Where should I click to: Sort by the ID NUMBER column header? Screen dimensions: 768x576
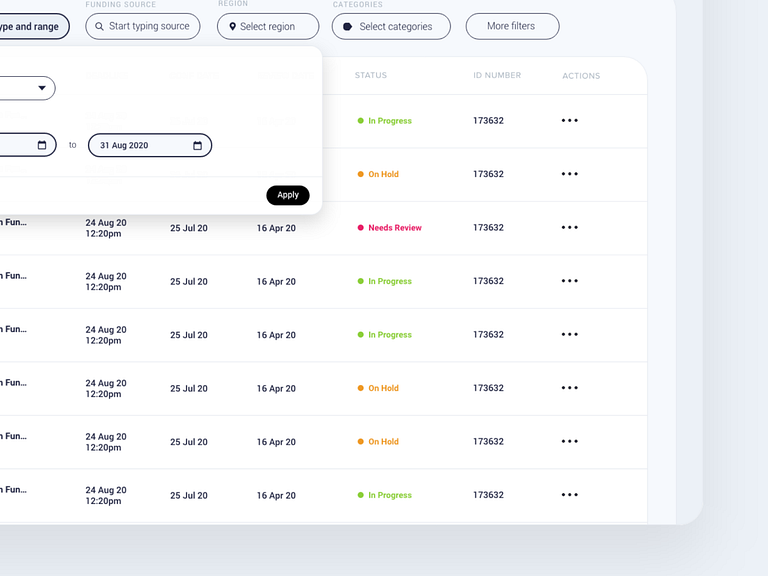tap(497, 75)
